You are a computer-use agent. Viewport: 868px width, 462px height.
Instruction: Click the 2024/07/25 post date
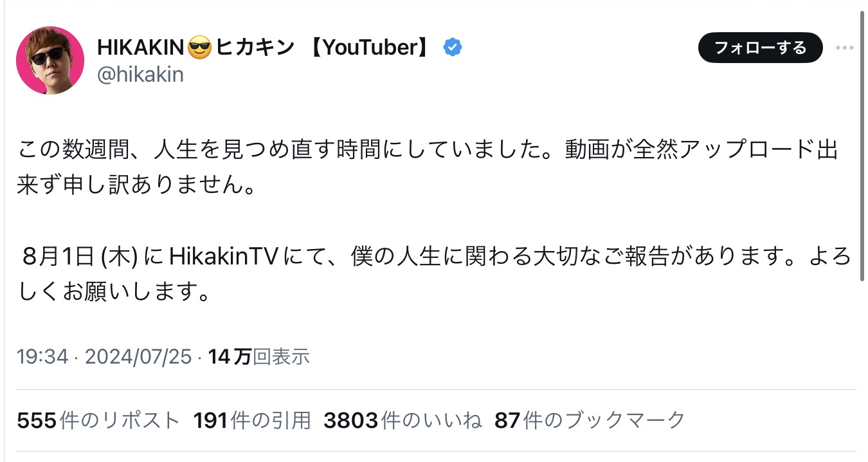coord(139,356)
